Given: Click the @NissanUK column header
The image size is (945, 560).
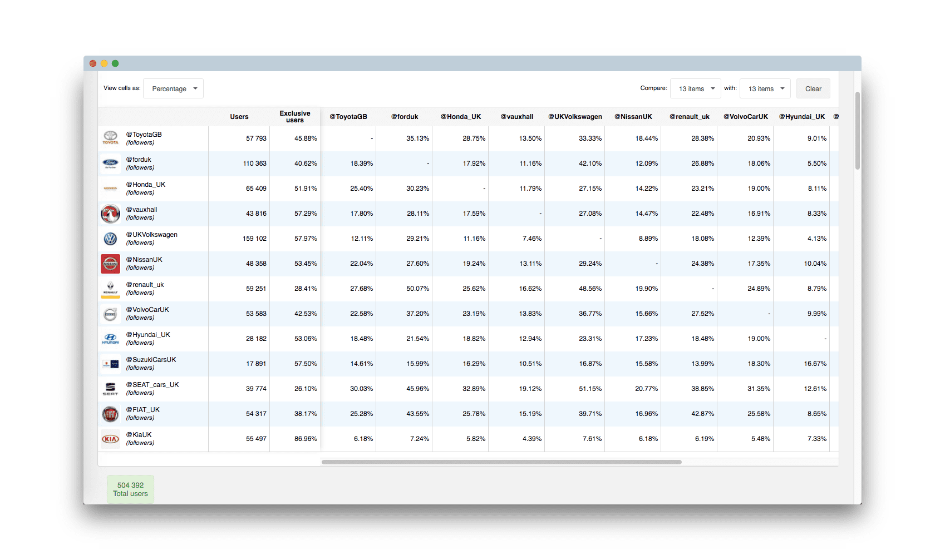Looking at the screenshot, I should click(x=633, y=117).
